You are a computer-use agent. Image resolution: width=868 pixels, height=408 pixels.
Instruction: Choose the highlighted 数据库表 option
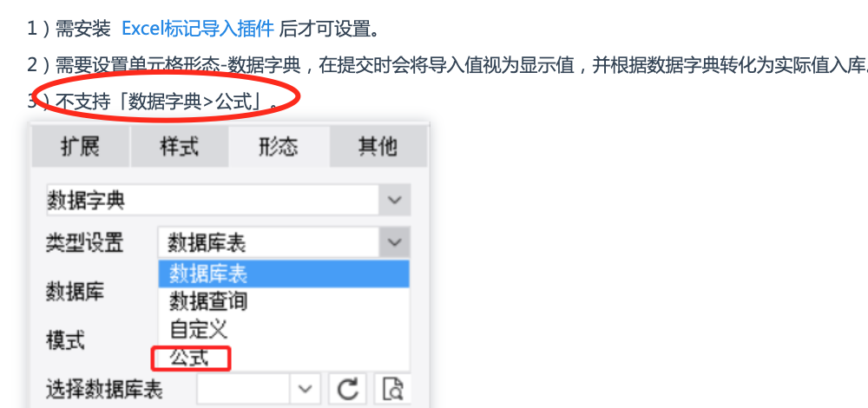click(x=284, y=273)
